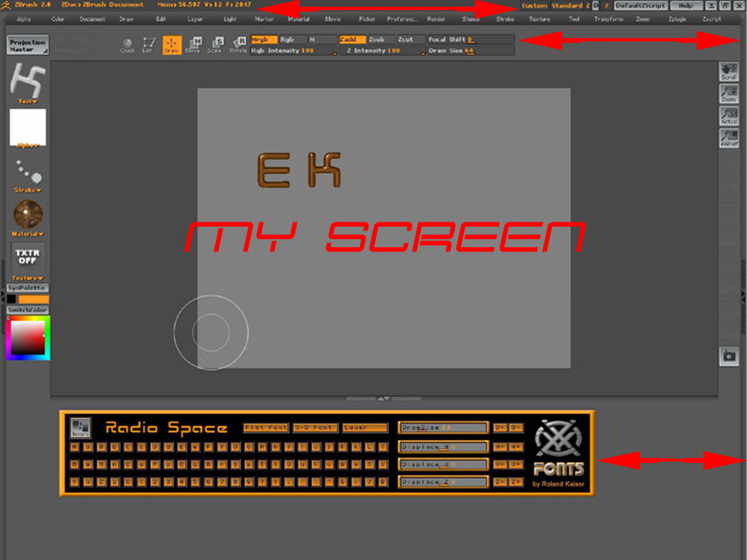Toggle M material-only mode
The image size is (747, 560).
tap(322, 39)
